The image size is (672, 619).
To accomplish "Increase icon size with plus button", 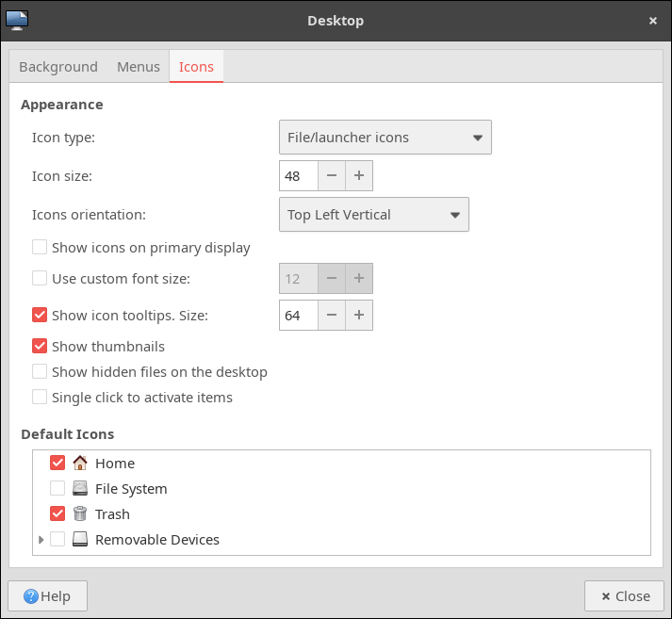I will (359, 175).
